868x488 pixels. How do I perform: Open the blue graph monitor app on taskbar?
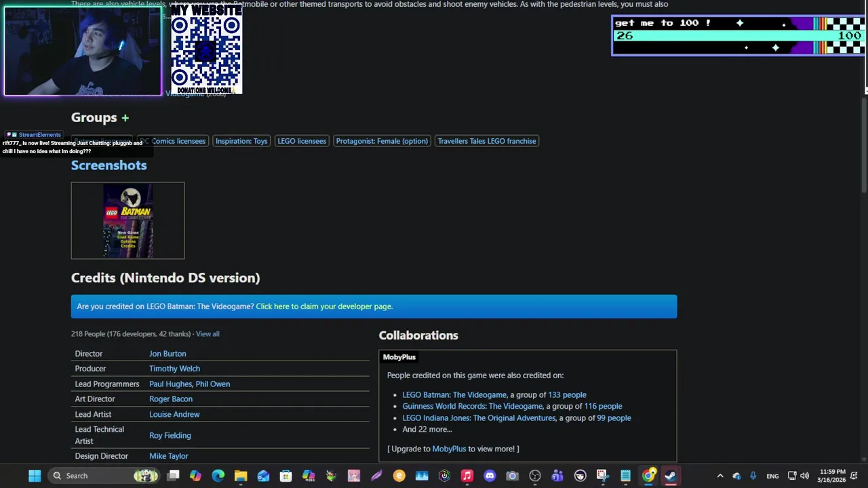coord(422,476)
